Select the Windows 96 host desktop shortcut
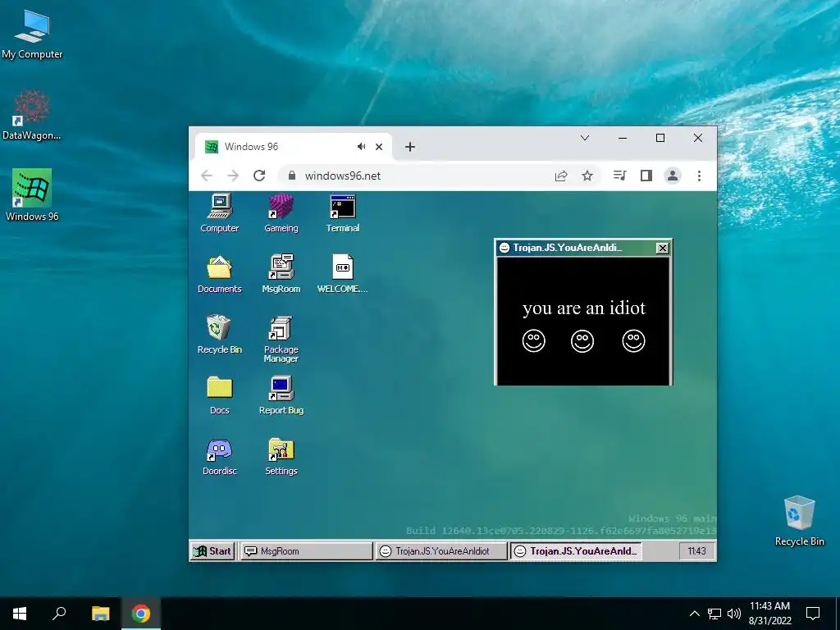This screenshot has width=840, height=630. point(32,195)
